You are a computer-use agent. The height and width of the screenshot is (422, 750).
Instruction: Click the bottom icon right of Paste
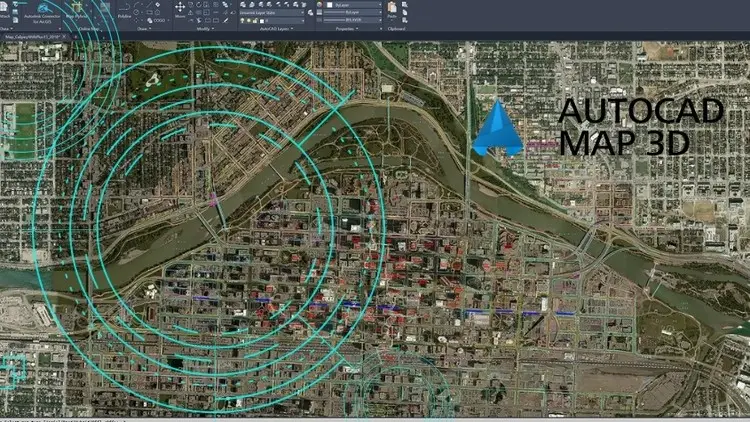point(405,20)
